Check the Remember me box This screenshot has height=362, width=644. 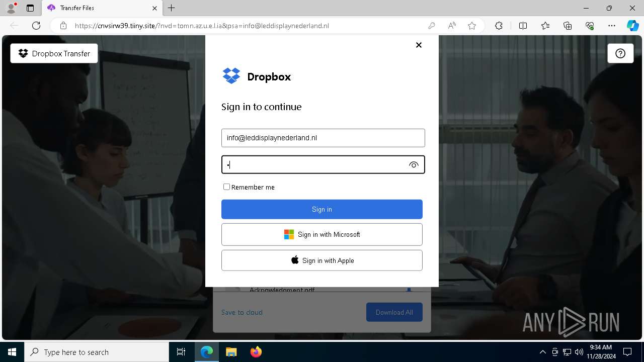[x=226, y=187]
